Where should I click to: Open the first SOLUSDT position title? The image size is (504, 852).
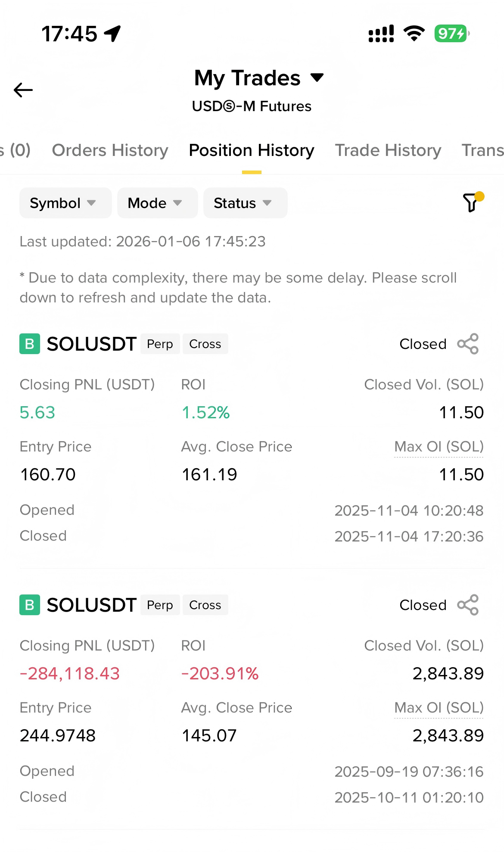point(91,344)
